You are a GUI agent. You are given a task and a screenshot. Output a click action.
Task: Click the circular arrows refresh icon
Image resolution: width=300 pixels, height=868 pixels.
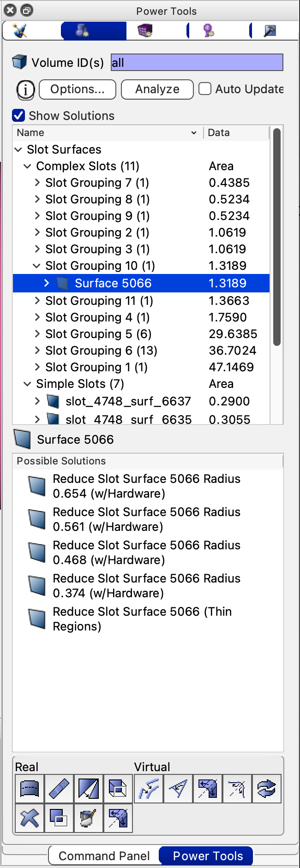point(266,789)
